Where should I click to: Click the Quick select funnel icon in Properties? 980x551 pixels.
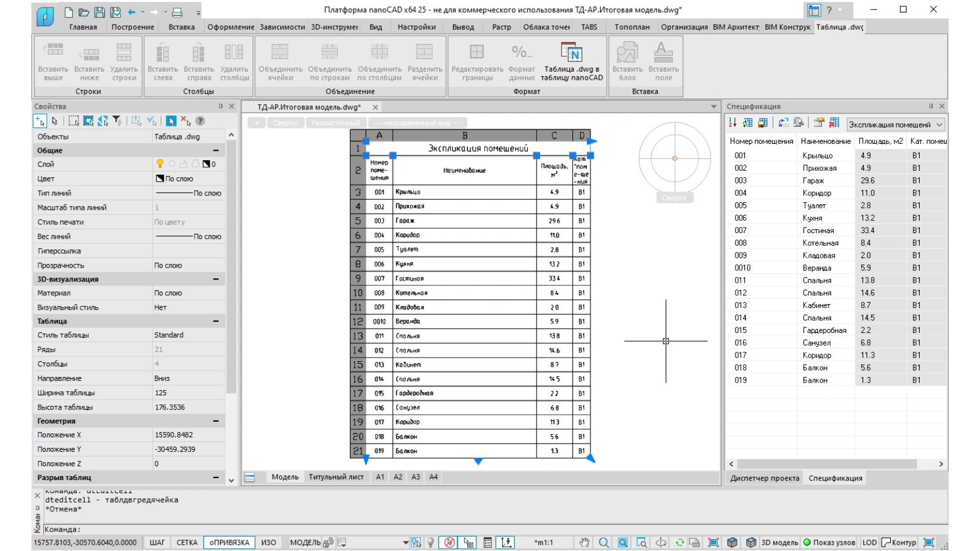pyautogui.click(x=117, y=121)
